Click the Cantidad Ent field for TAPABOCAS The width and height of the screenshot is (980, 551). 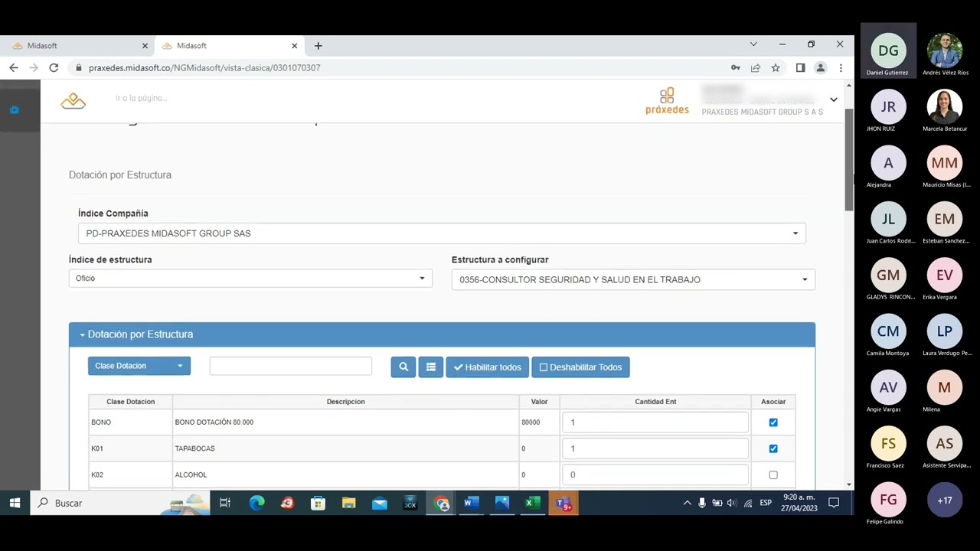coord(655,448)
